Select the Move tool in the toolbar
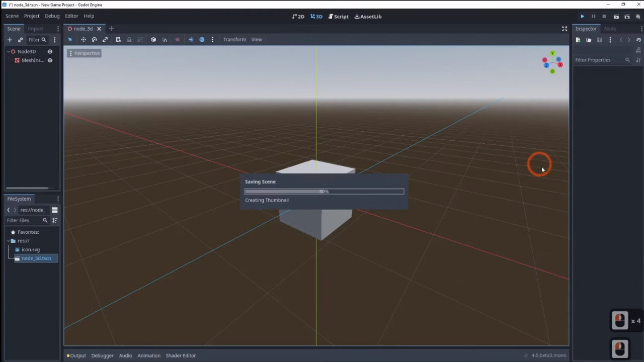644x362 pixels. click(x=84, y=39)
